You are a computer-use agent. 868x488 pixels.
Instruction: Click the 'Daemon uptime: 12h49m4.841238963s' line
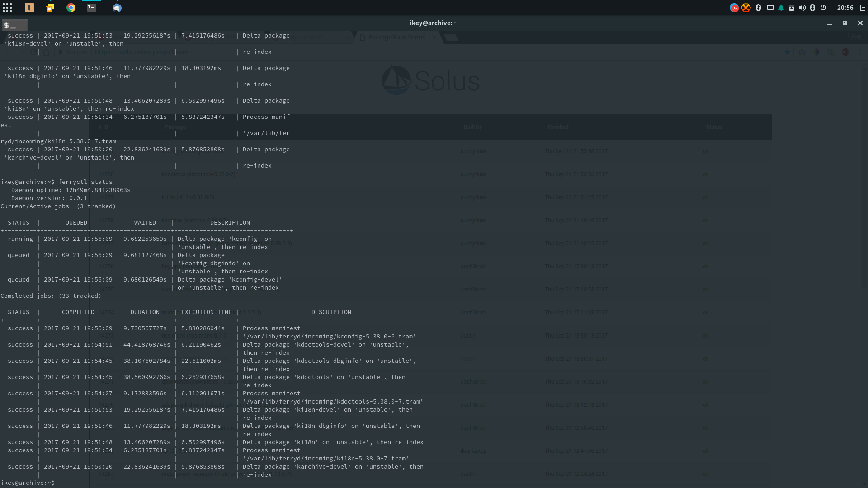click(67, 190)
